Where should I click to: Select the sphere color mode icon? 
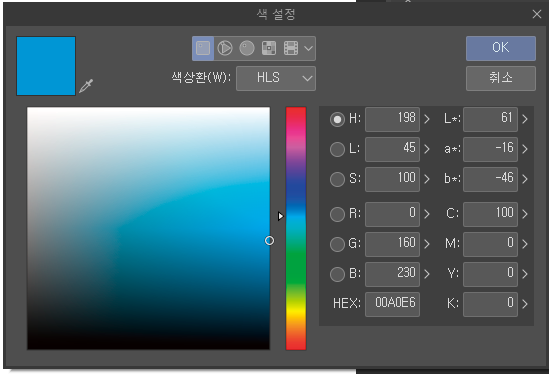tap(247, 48)
